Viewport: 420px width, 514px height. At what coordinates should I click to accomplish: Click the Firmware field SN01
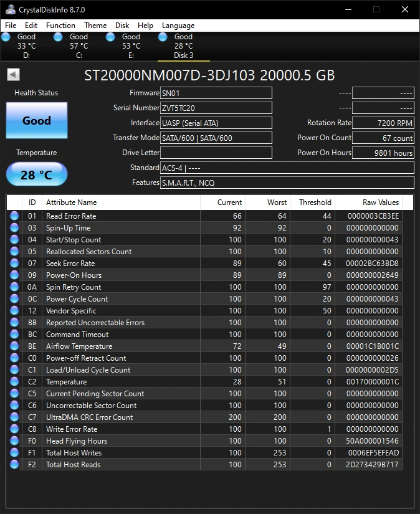[x=216, y=93]
